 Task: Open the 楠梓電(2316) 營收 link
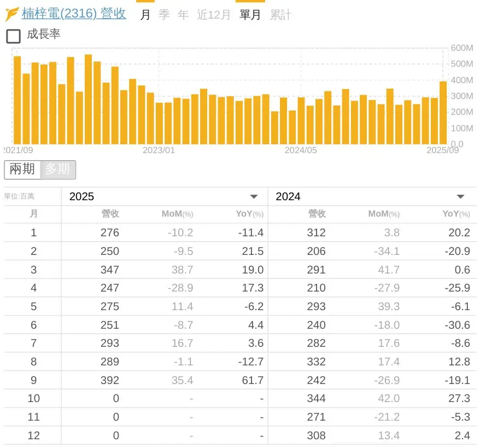pyautogui.click(x=74, y=14)
